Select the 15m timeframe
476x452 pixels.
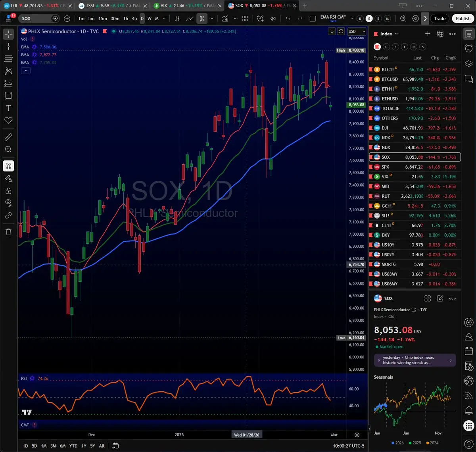[x=103, y=19]
